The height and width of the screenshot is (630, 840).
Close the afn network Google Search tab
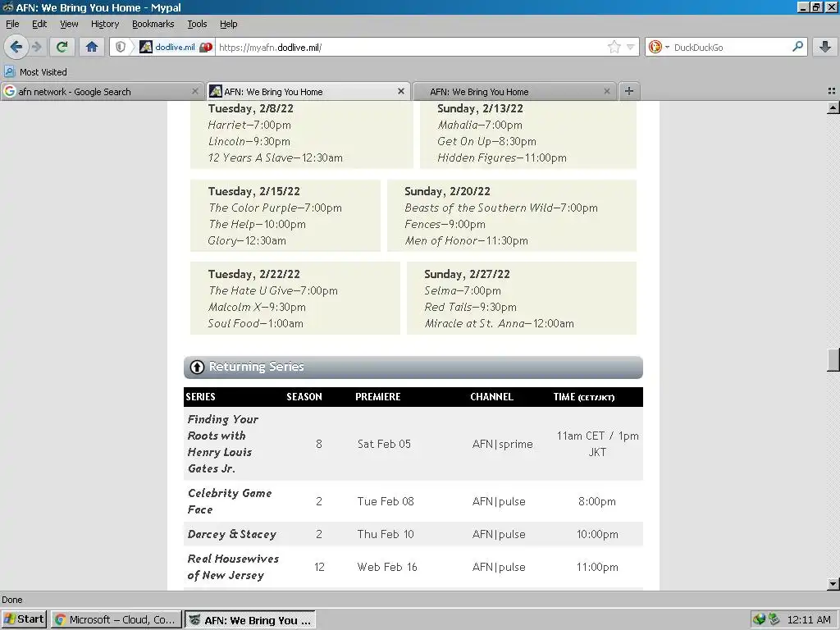pyautogui.click(x=195, y=92)
